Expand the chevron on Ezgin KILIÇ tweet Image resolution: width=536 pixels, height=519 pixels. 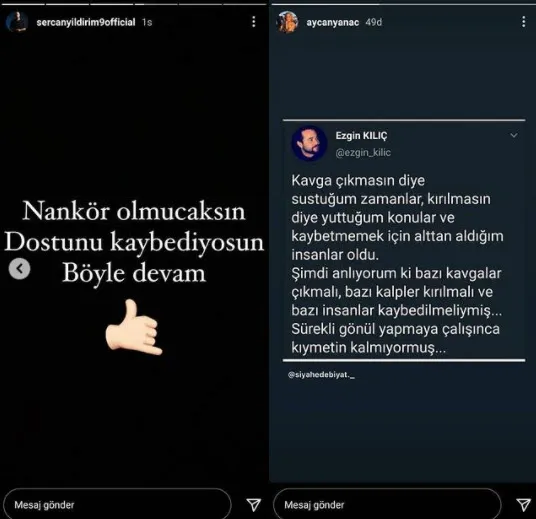coord(513,135)
